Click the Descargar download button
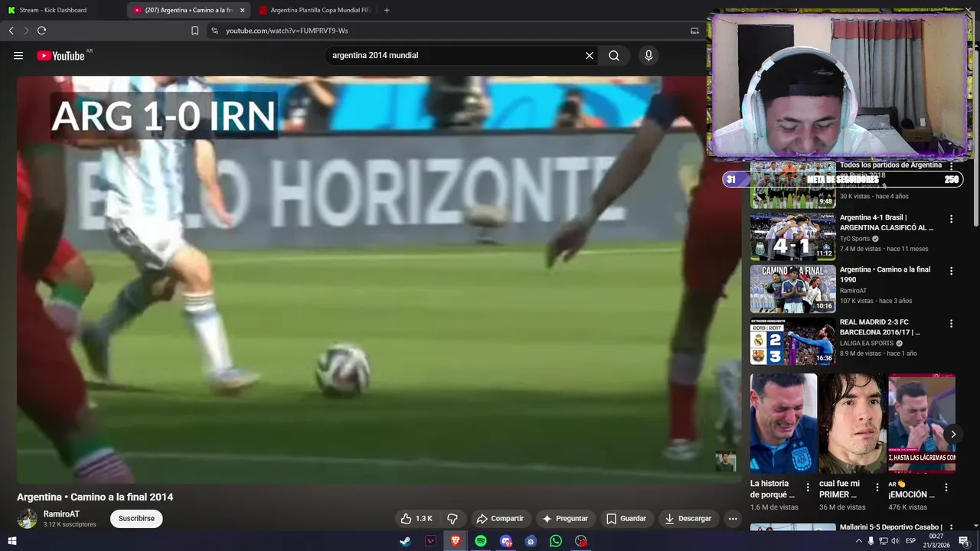 (688, 519)
